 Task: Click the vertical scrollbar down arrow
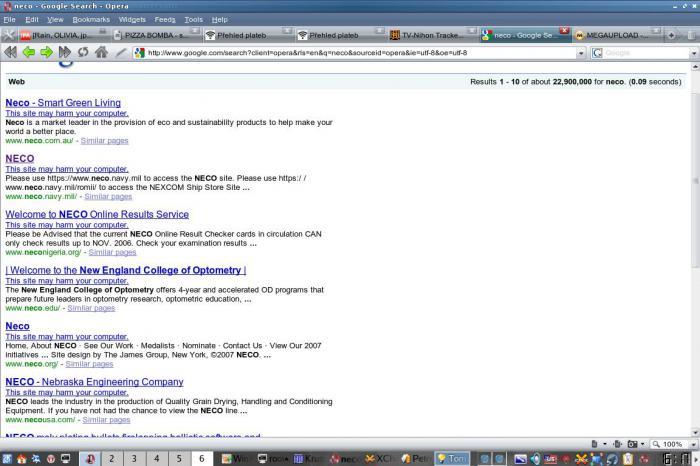click(x=695, y=433)
